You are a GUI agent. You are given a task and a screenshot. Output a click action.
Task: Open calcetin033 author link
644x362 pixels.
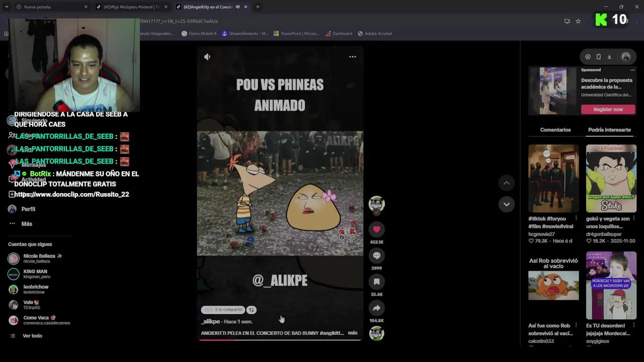[541, 341]
